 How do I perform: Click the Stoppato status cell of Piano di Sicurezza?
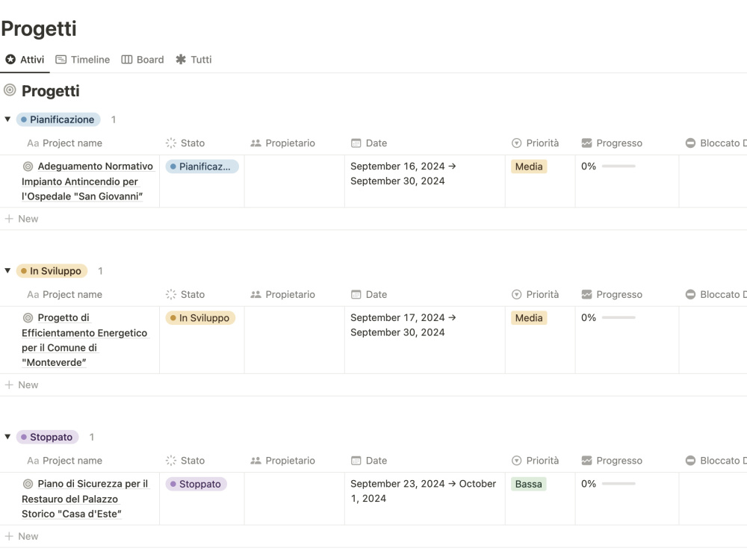[196, 484]
